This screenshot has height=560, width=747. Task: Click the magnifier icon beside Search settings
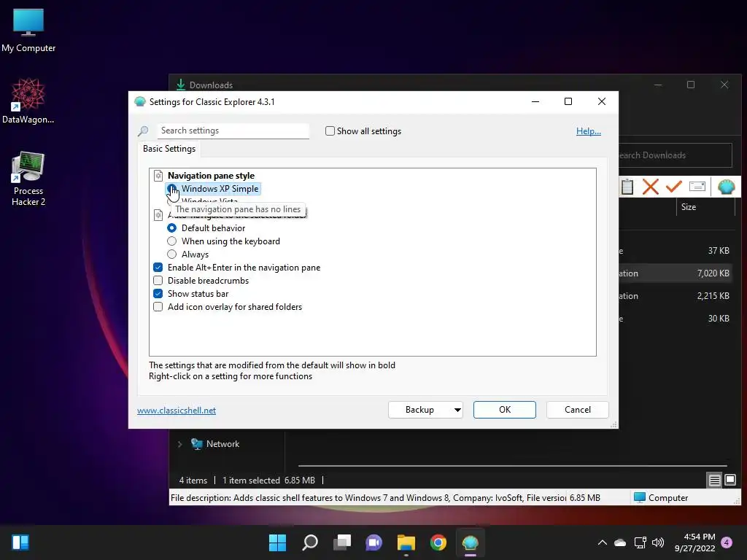[143, 131]
